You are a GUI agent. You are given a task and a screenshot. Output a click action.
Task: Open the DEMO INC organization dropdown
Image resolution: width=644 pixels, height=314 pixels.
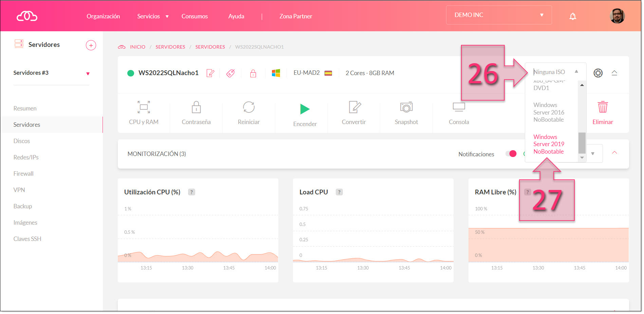pos(498,15)
